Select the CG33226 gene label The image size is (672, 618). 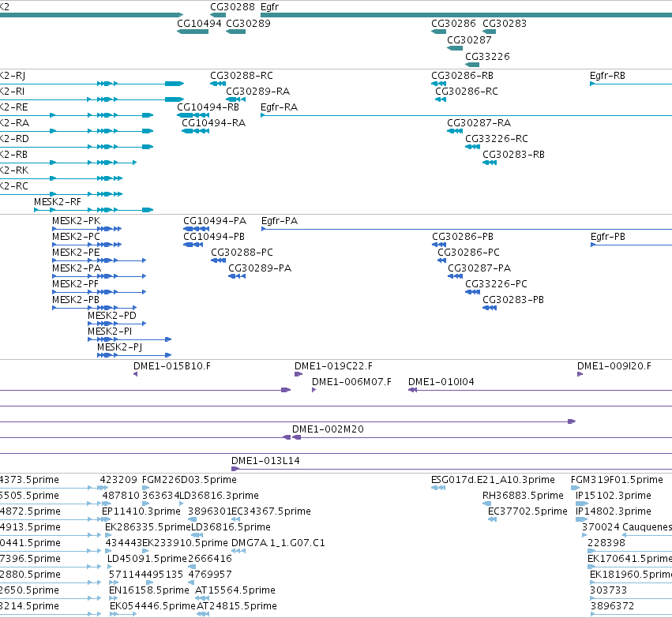(x=488, y=57)
